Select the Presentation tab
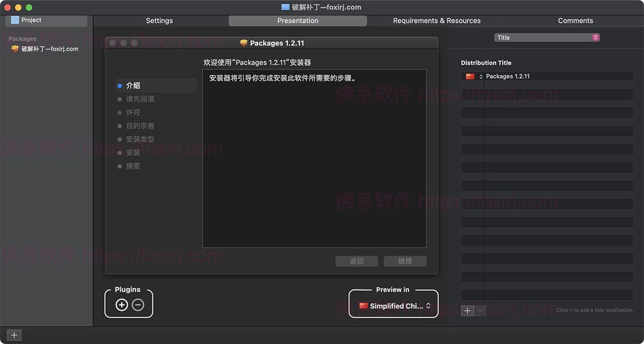This screenshot has height=344, width=644. (298, 20)
